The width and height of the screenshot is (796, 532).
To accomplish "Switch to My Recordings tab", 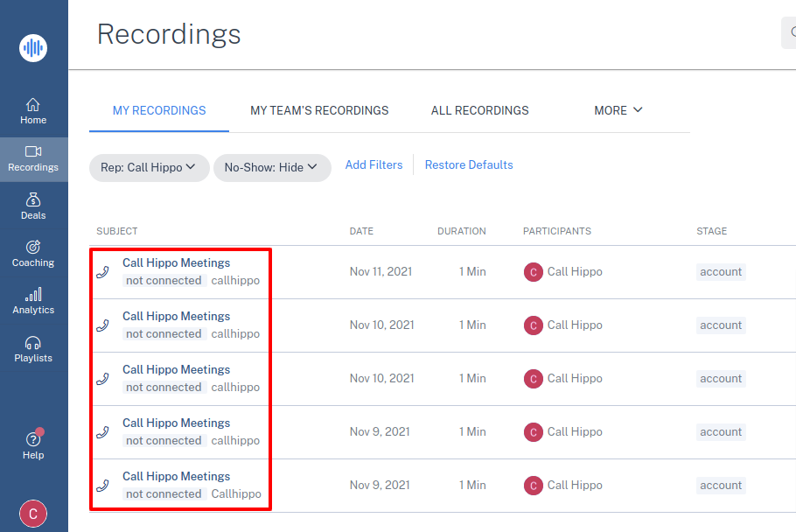I will click(x=159, y=110).
